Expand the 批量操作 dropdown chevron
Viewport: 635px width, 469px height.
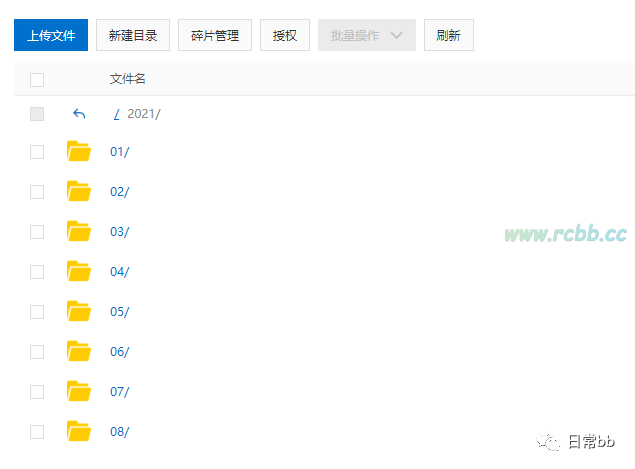(x=396, y=35)
